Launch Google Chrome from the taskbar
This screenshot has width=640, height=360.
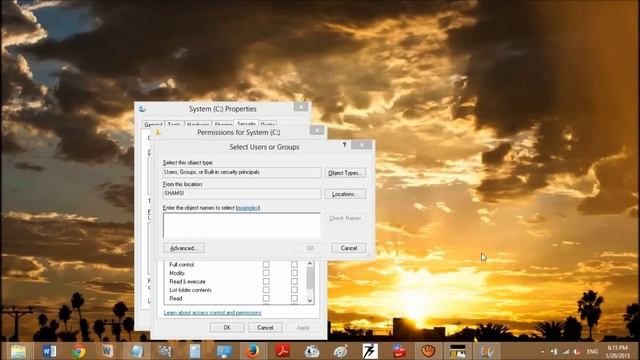[79, 351]
